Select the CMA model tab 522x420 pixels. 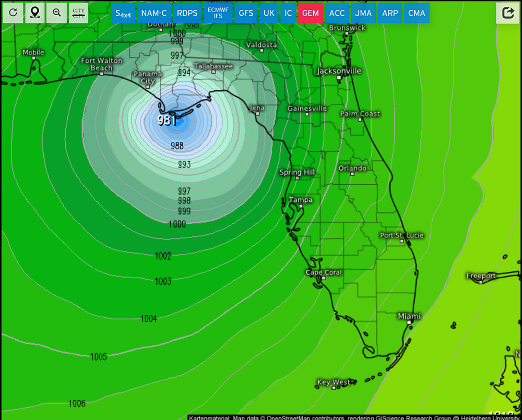click(x=417, y=14)
